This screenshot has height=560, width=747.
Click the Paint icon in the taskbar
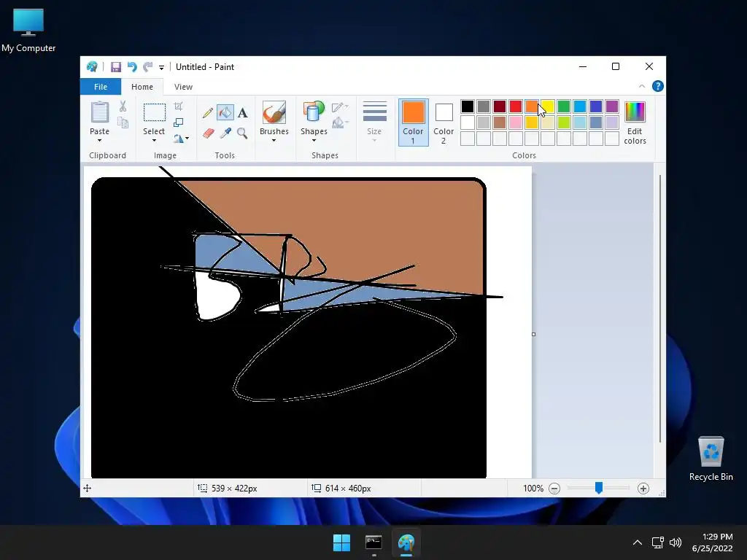pos(406,542)
